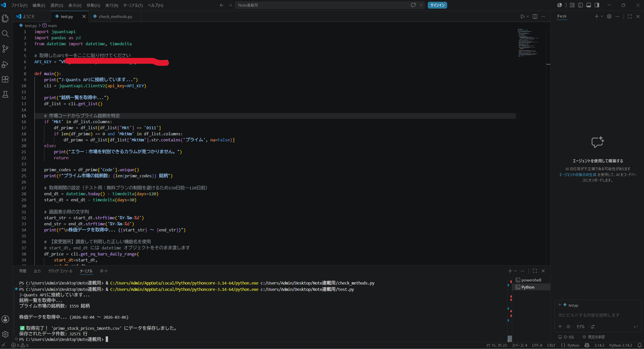644x349 pixels.
Task: Open the Explorer view in activity bar
Action: point(5,18)
